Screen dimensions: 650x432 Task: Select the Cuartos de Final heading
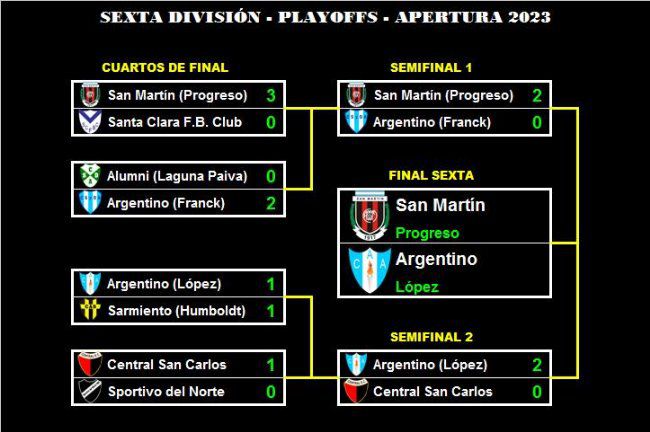click(x=165, y=68)
